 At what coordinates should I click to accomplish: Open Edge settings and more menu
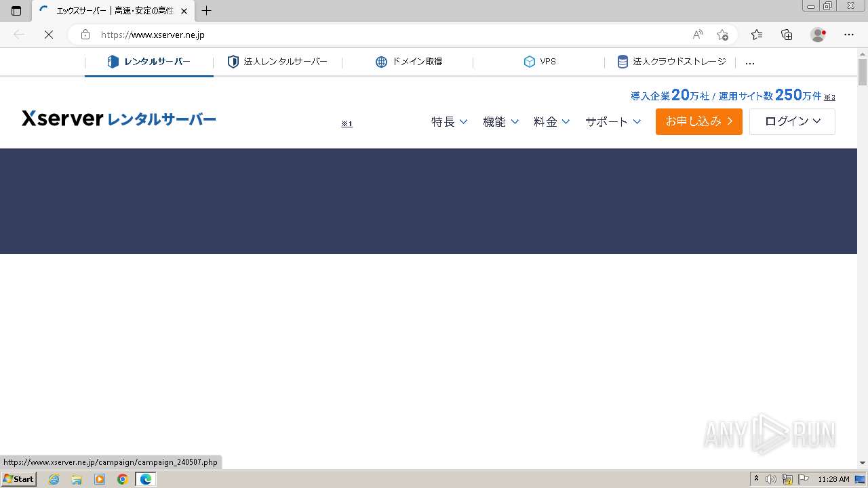pyautogui.click(x=849, y=35)
